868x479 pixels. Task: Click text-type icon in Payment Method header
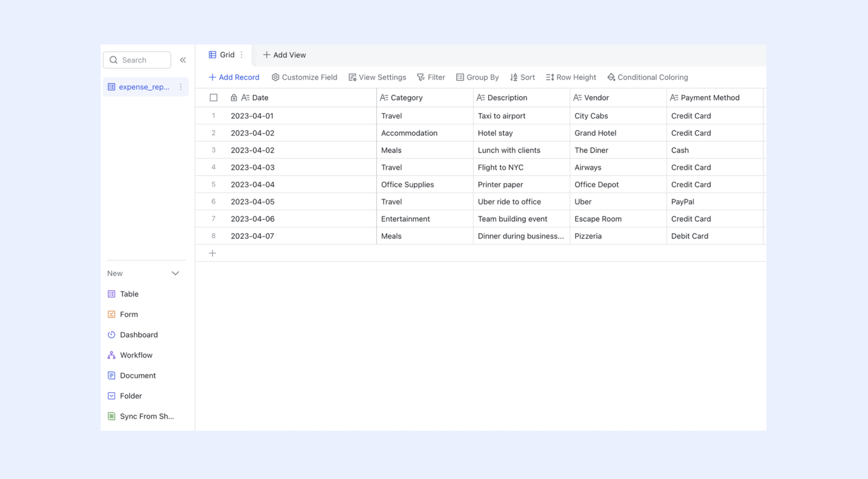pyautogui.click(x=674, y=98)
